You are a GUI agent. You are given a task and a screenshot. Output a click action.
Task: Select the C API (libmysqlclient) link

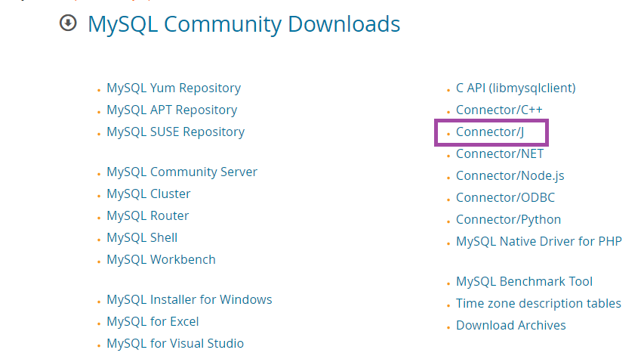(515, 88)
